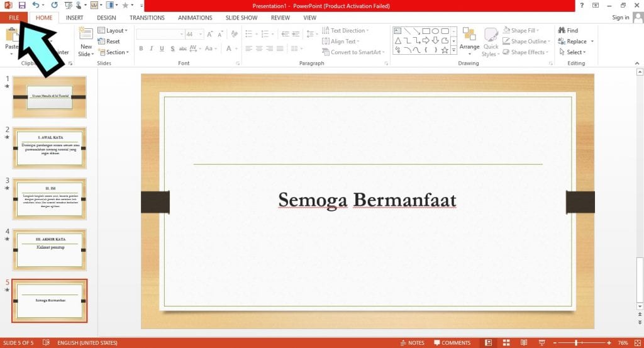Fit slide to current window icon
644x348 pixels.
(x=636, y=343)
